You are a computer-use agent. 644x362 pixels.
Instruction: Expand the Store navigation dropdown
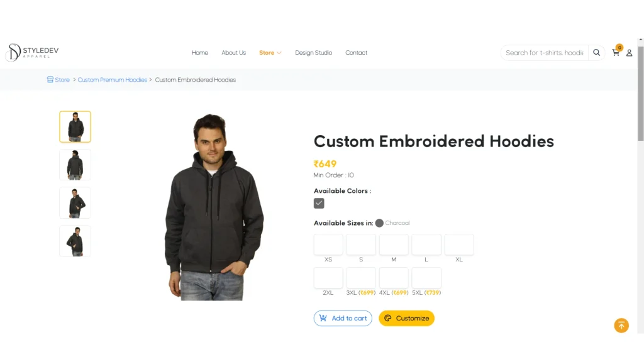coord(270,53)
